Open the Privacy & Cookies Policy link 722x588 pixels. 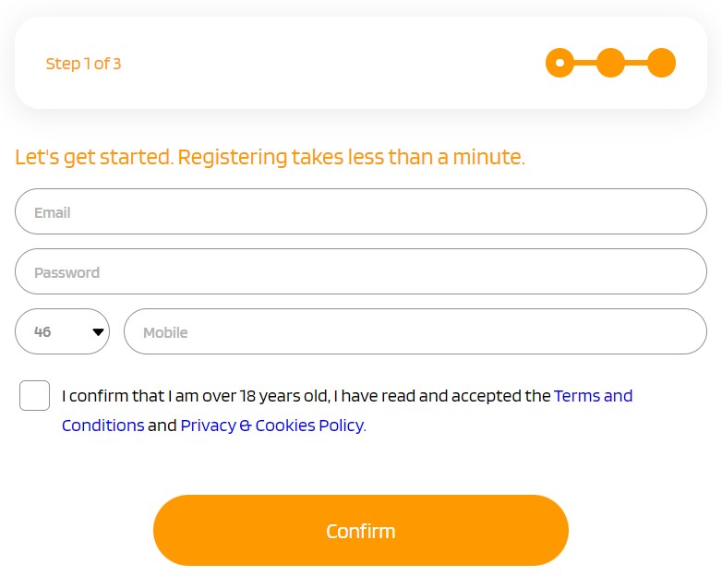(272, 426)
